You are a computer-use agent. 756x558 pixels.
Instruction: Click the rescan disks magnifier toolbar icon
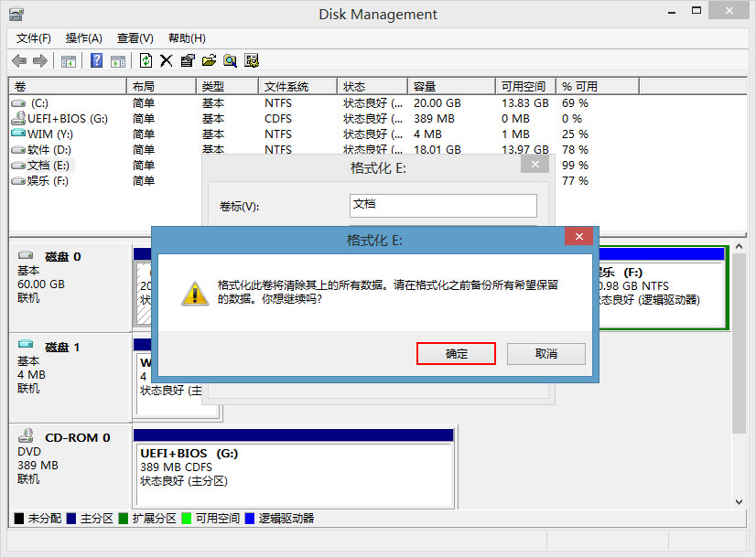coord(230,60)
